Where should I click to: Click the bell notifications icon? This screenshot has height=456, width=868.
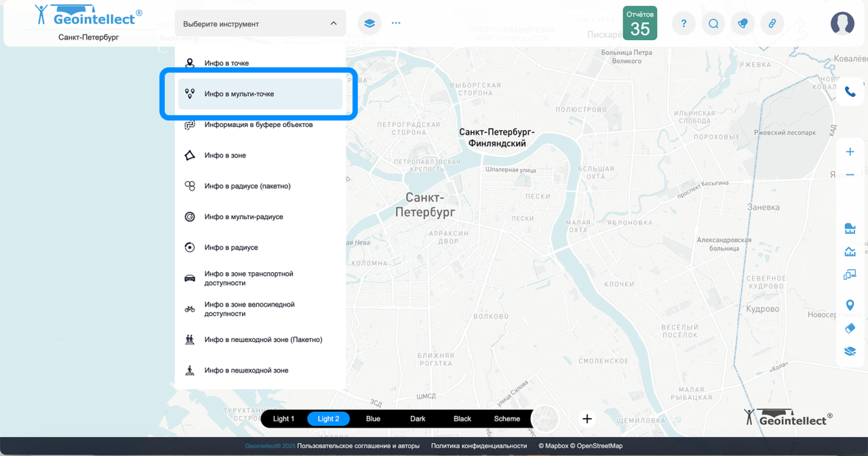point(743,24)
